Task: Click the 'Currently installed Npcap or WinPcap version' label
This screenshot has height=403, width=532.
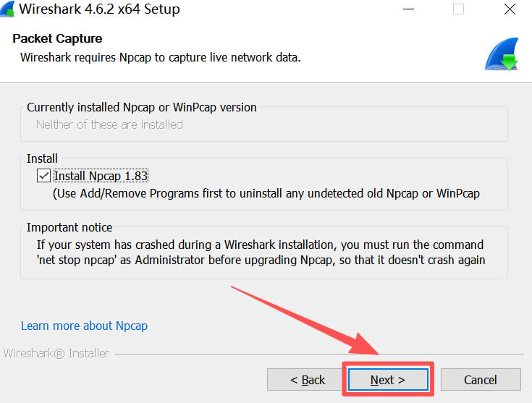Action: [x=142, y=107]
